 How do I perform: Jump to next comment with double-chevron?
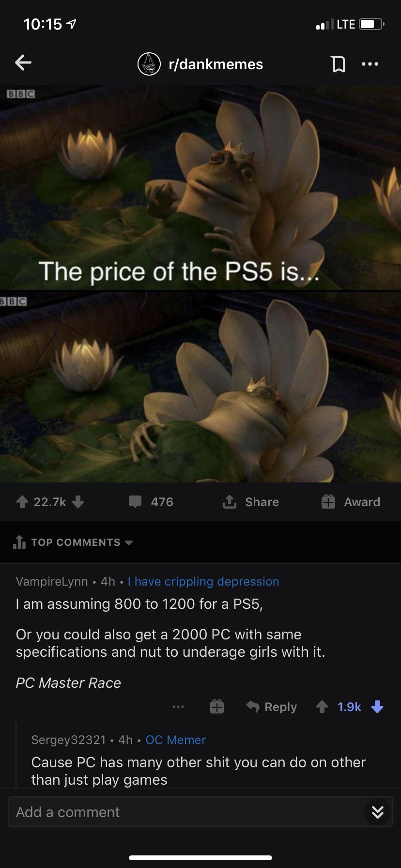tap(378, 812)
